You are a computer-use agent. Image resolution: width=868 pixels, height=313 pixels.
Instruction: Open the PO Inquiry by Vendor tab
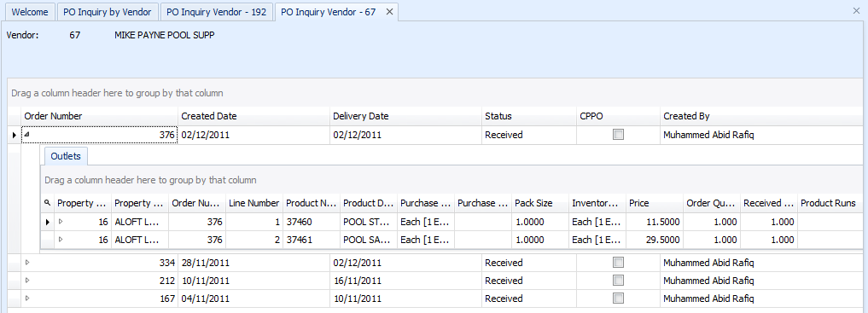click(x=107, y=12)
